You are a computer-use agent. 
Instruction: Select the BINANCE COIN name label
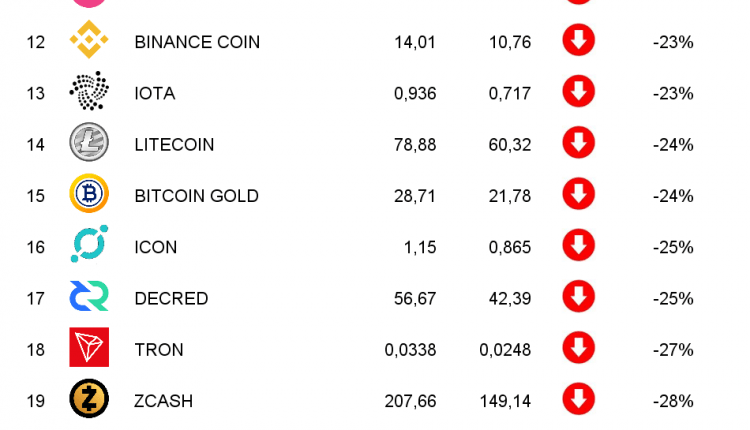pos(197,42)
